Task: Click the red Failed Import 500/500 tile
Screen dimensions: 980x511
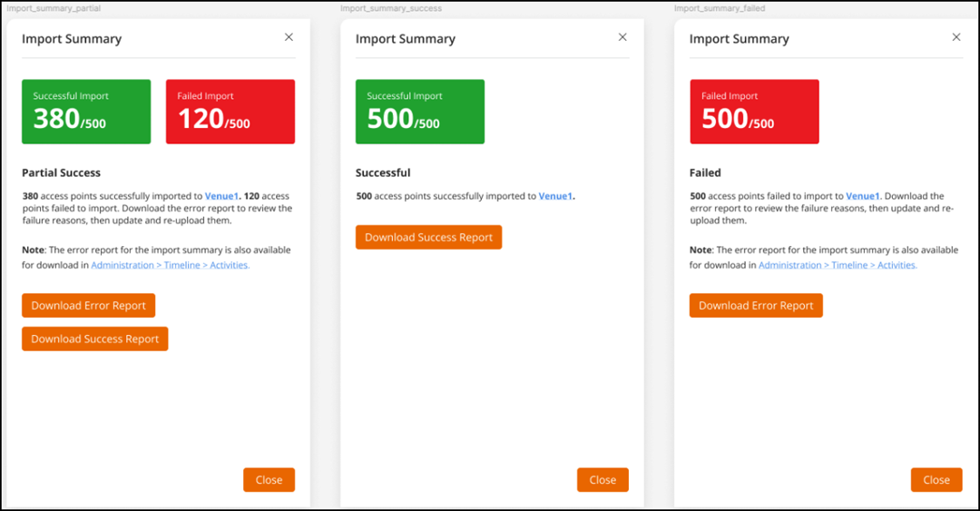Action: point(754,112)
